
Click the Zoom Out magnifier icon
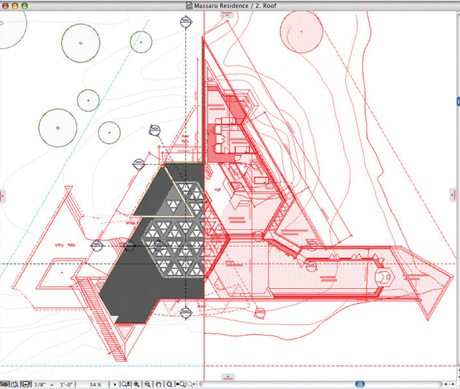click(148, 384)
